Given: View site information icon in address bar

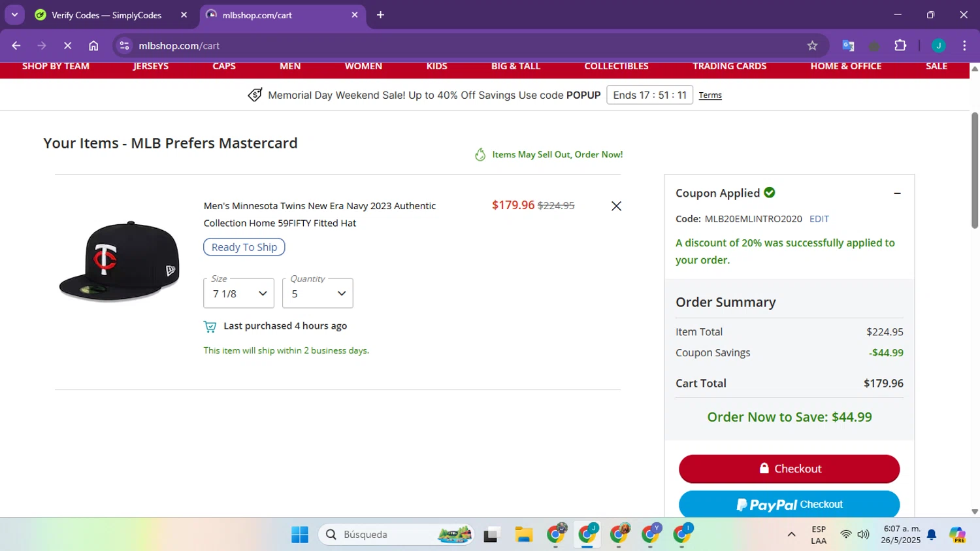Looking at the screenshot, I should click(124, 46).
